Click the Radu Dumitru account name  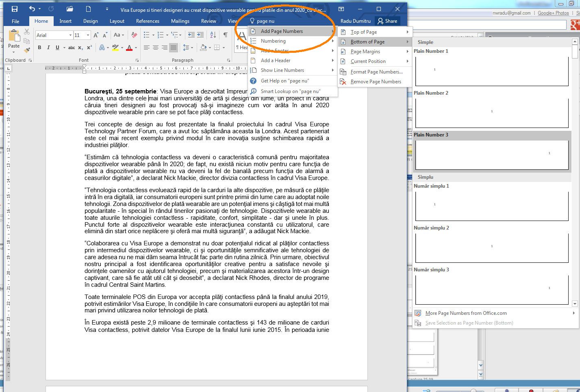pos(355,21)
